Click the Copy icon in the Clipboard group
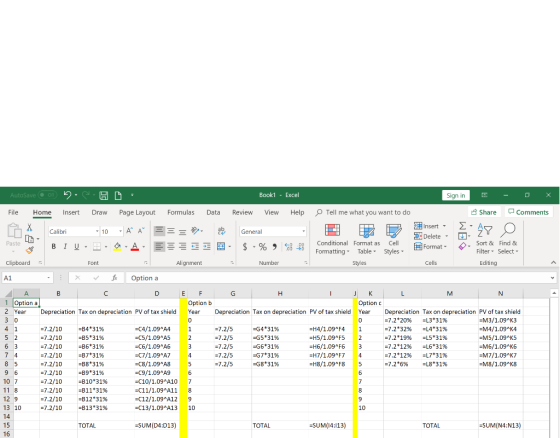Viewport: 560px width, 438px height. point(30,239)
